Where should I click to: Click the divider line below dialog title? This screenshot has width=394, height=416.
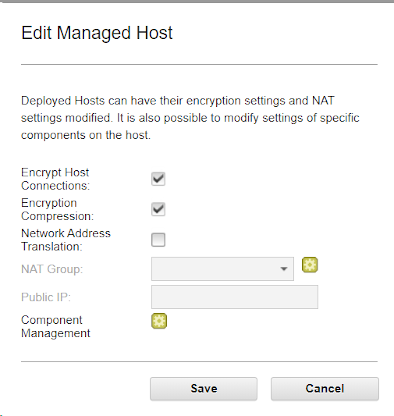[x=199, y=64]
